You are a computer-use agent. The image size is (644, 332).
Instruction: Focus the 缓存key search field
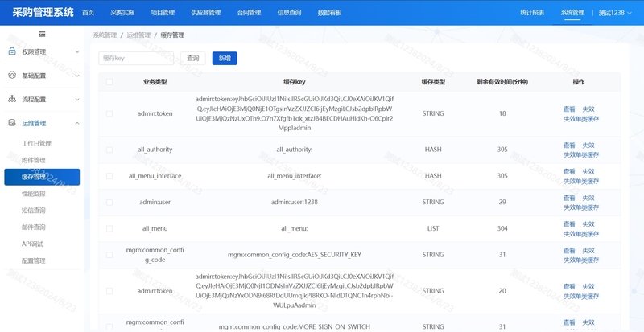click(x=136, y=58)
